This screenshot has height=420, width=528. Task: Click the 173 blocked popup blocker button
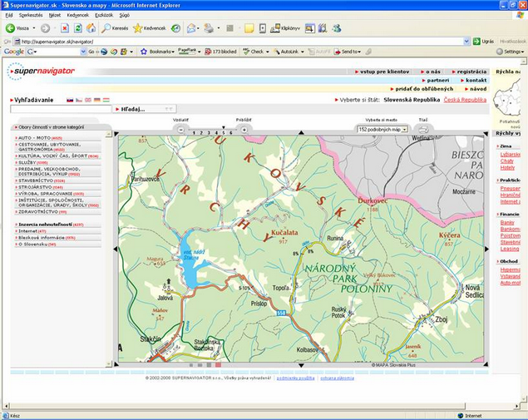pos(220,52)
